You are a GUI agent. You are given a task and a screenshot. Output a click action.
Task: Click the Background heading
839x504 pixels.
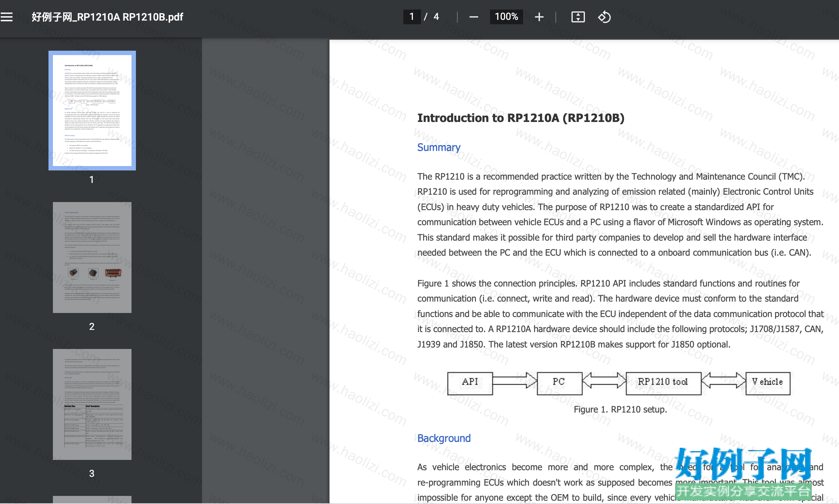[x=444, y=438]
